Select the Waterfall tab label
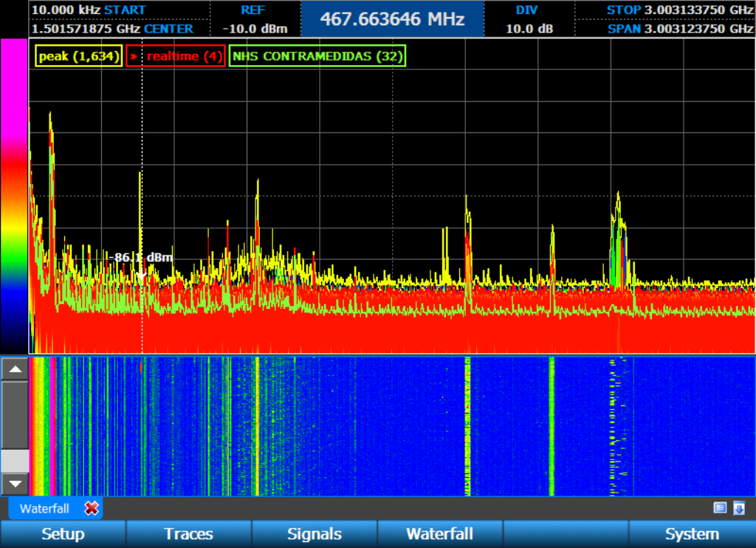756x548 pixels. [44, 508]
